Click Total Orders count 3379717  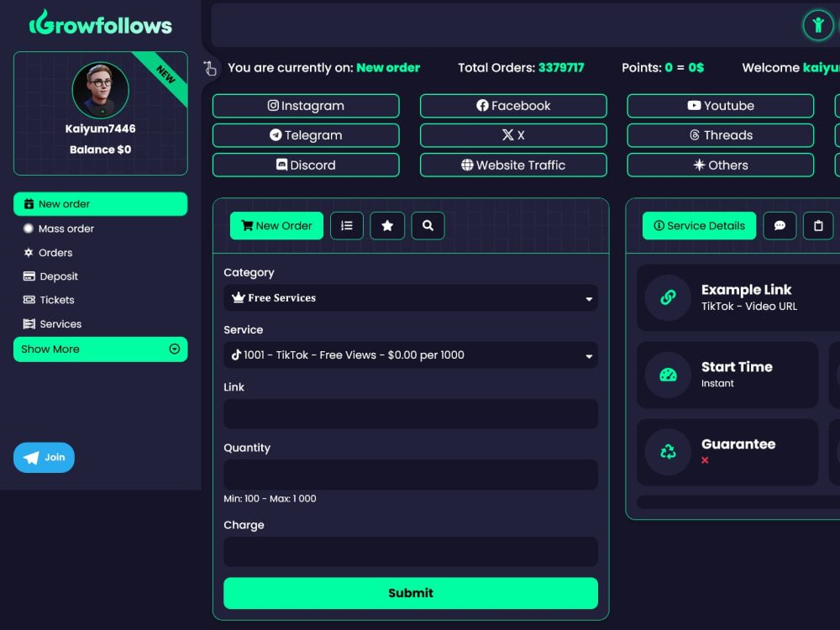pos(561,68)
